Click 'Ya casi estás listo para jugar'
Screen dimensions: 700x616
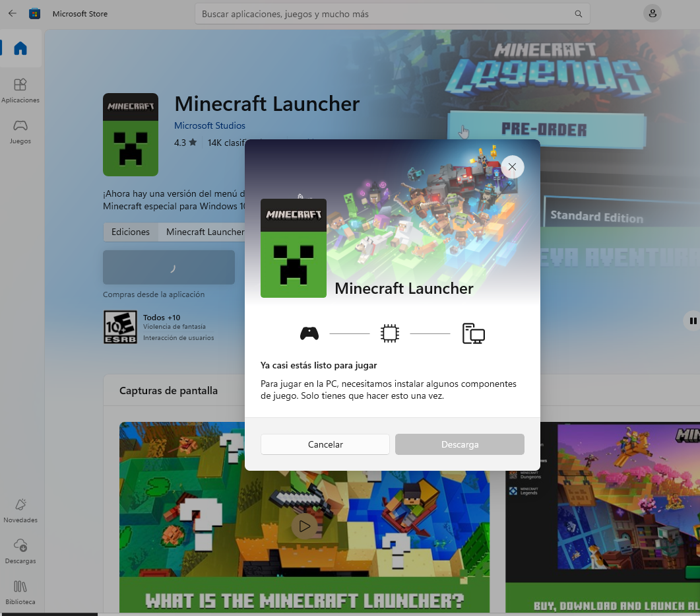click(x=319, y=365)
